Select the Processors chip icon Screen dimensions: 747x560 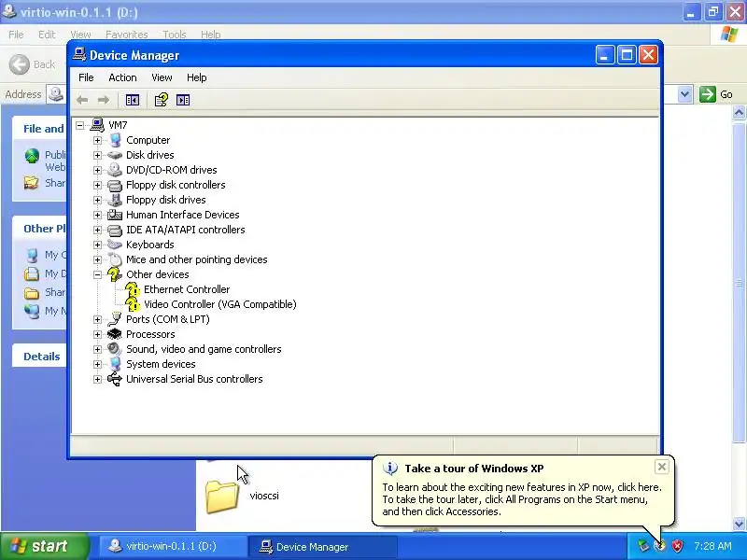[115, 334]
